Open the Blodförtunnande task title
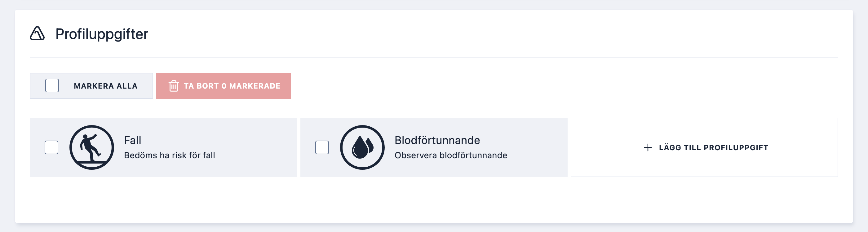868x232 pixels. click(x=437, y=140)
